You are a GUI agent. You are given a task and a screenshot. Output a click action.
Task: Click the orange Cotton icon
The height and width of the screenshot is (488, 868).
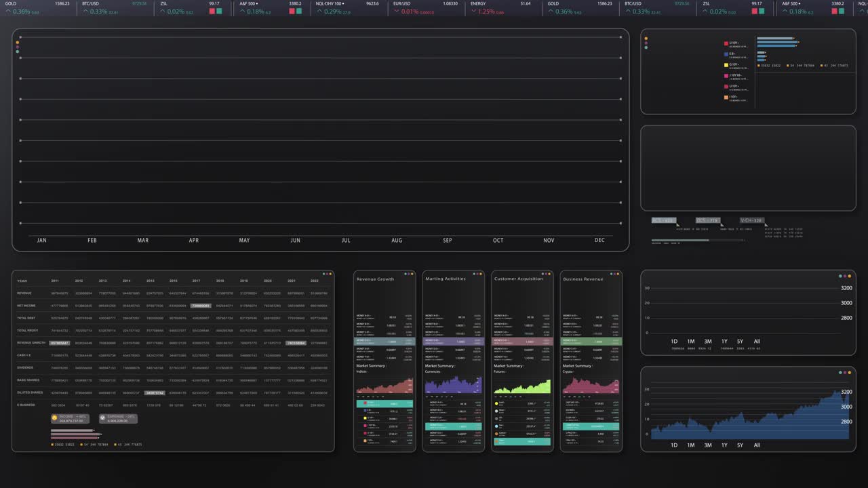496,434
